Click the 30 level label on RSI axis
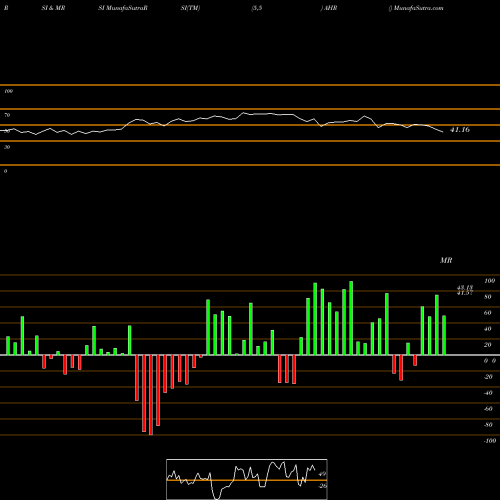The width and height of the screenshot is (500, 500). click(x=7, y=147)
